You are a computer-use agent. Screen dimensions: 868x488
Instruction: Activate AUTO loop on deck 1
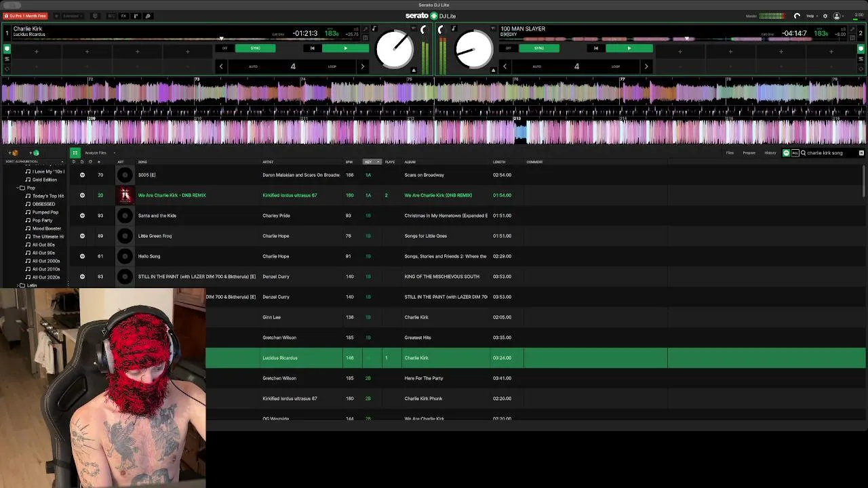253,66
